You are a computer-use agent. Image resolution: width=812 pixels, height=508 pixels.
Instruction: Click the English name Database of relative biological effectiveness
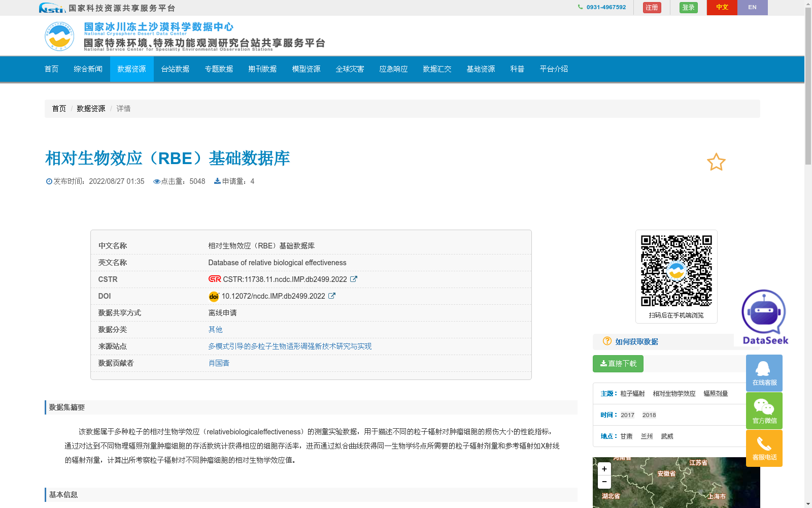[277, 263]
